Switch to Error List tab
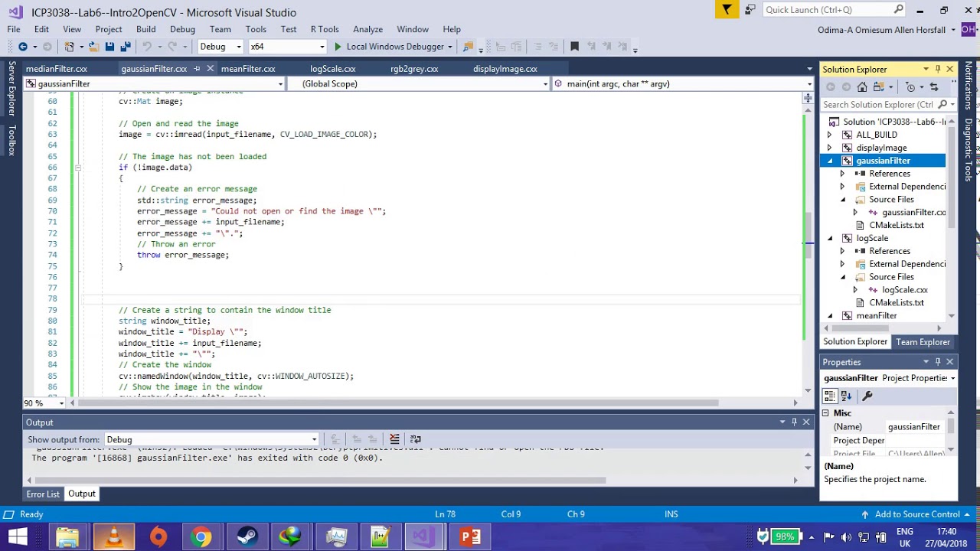 pos(43,494)
